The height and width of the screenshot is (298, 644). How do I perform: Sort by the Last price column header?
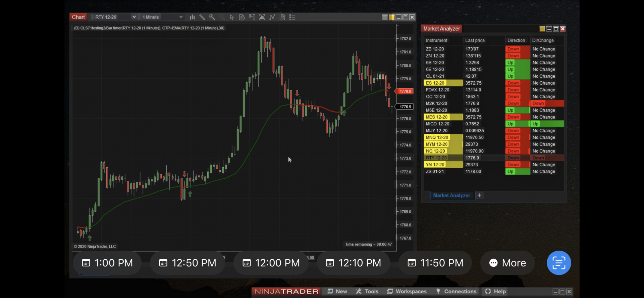(475, 40)
